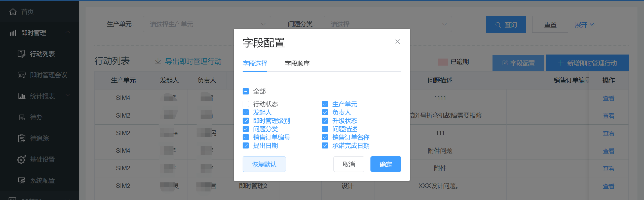This screenshot has width=644, height=200.
Task: Uncheck the 承诺完成日期 field checkbox
Action: click(x=325, y=146)
